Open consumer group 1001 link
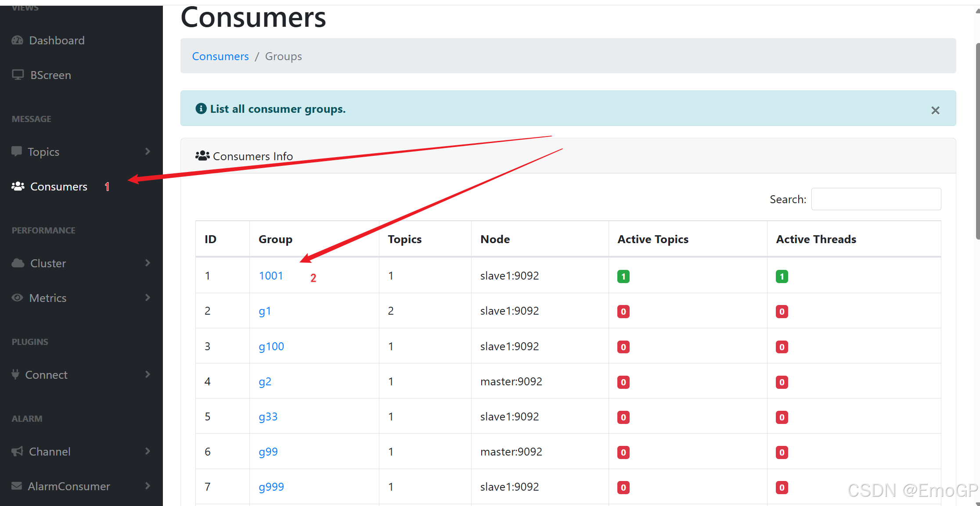The height and width of the screenshot is (506, 980). click(270, 276)
